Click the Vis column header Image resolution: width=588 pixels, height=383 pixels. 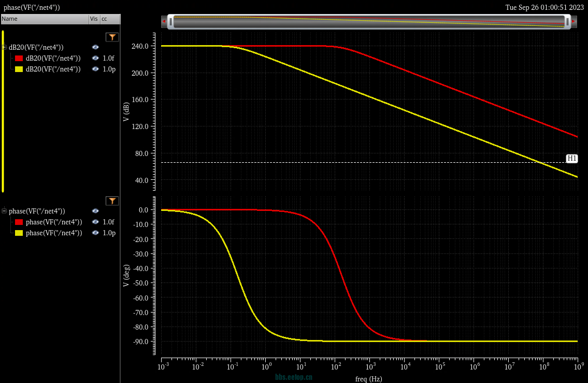[94, 19]
